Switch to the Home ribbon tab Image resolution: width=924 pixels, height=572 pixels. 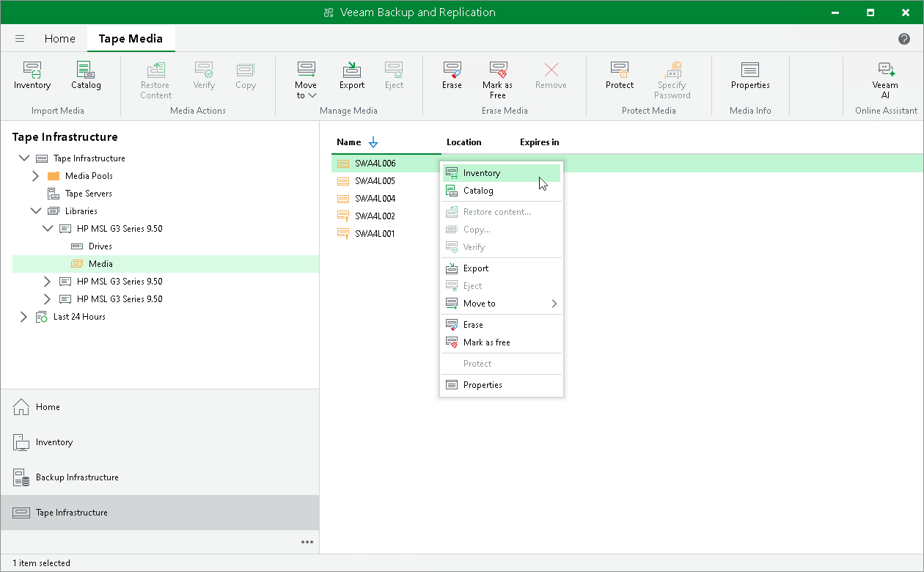click(x=59, y=39)
